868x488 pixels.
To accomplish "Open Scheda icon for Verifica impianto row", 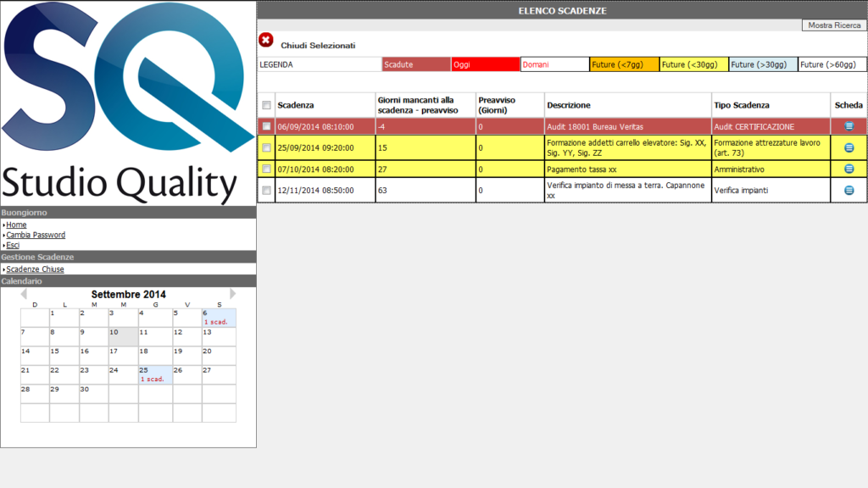I will (x=849, y=191).
